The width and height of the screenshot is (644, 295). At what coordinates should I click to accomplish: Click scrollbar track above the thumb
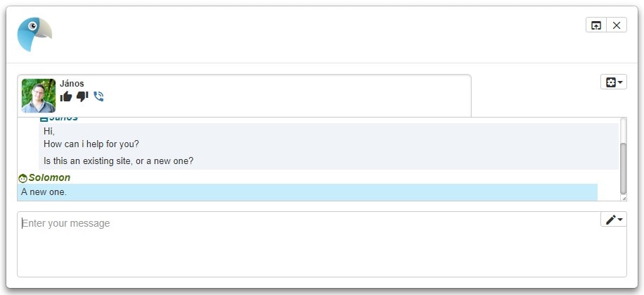[x=623, y=130]
